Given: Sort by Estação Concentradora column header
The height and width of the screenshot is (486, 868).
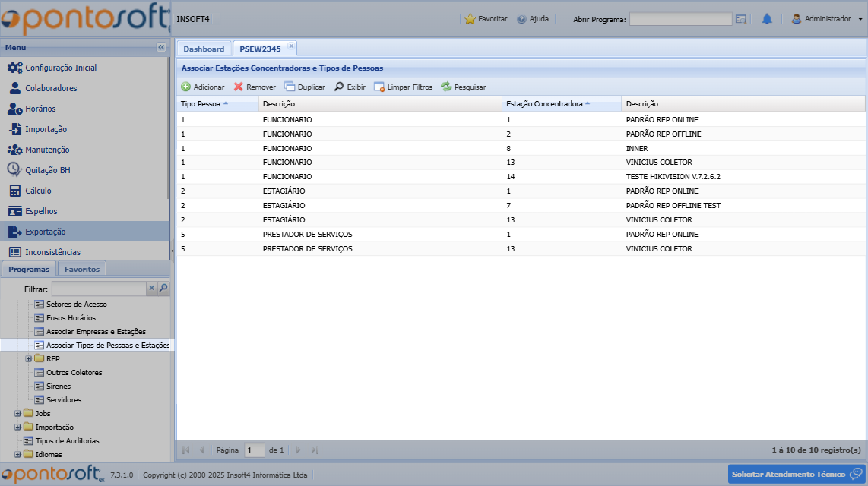Looking at the screenshot, I should 544,103.
